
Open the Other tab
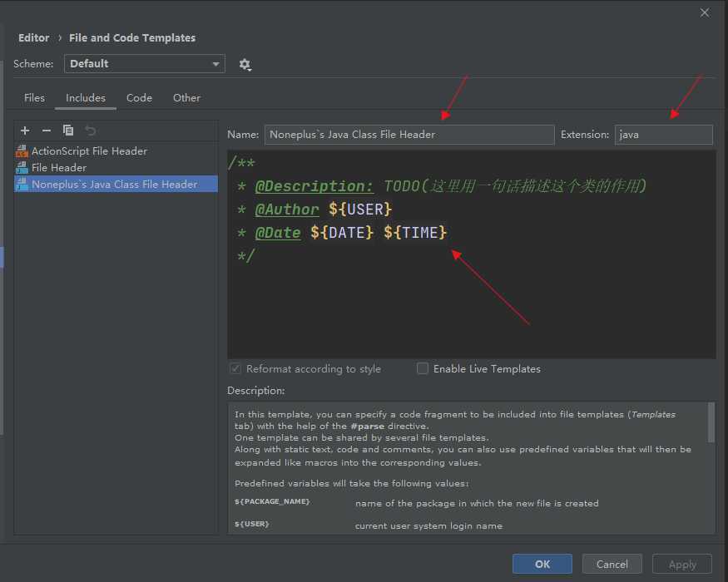click(x=186, y=98)
